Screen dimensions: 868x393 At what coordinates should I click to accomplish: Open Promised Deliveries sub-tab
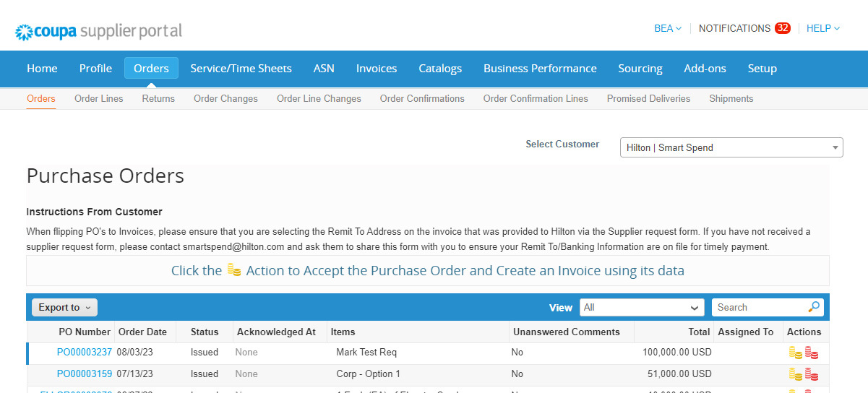648,98
